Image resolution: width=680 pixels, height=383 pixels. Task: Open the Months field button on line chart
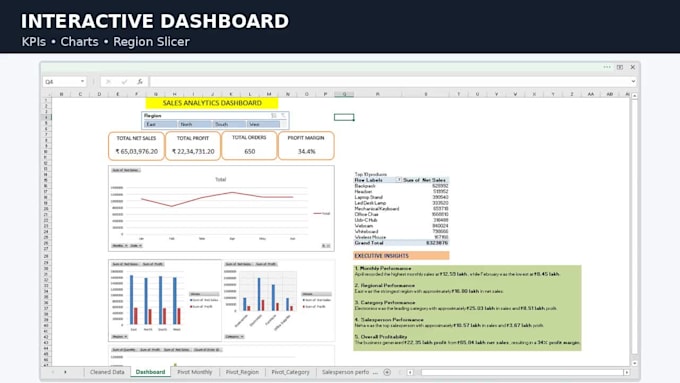(120, 246)
